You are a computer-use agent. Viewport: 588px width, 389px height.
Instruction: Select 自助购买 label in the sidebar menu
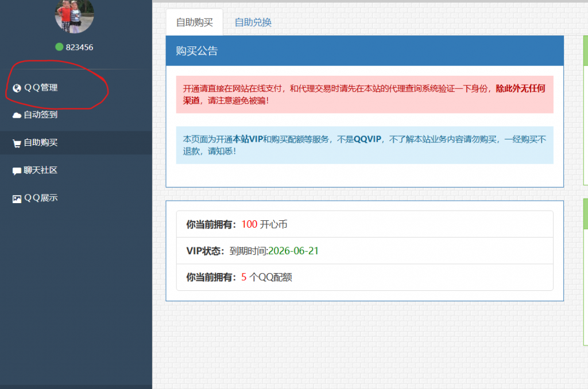point(40,143)
